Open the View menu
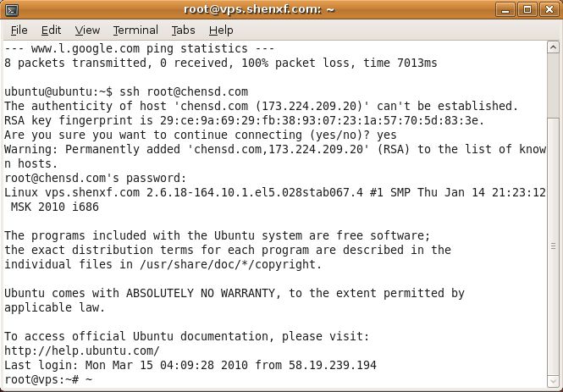 click(87, 30)
